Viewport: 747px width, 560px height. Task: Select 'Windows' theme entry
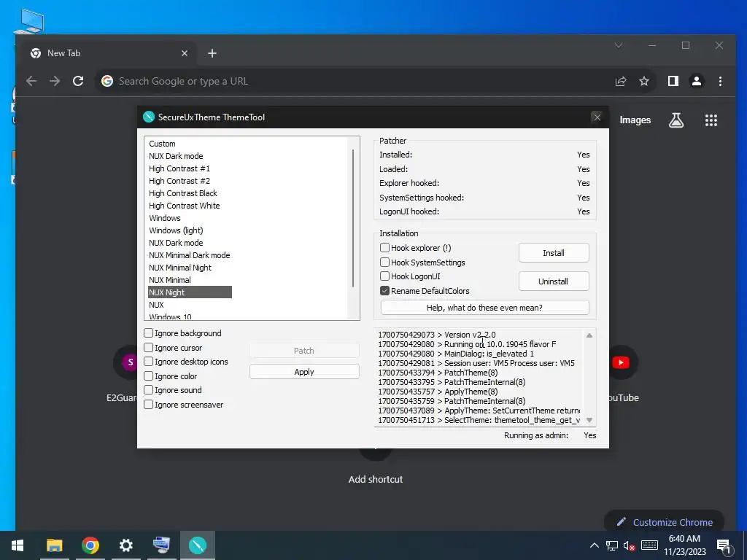pyautogui.click(x=165, y=218)
